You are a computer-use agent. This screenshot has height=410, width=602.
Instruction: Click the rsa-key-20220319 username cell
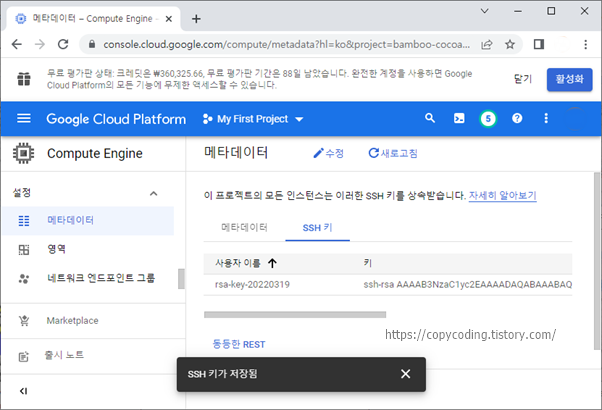[x=252, y=284]
